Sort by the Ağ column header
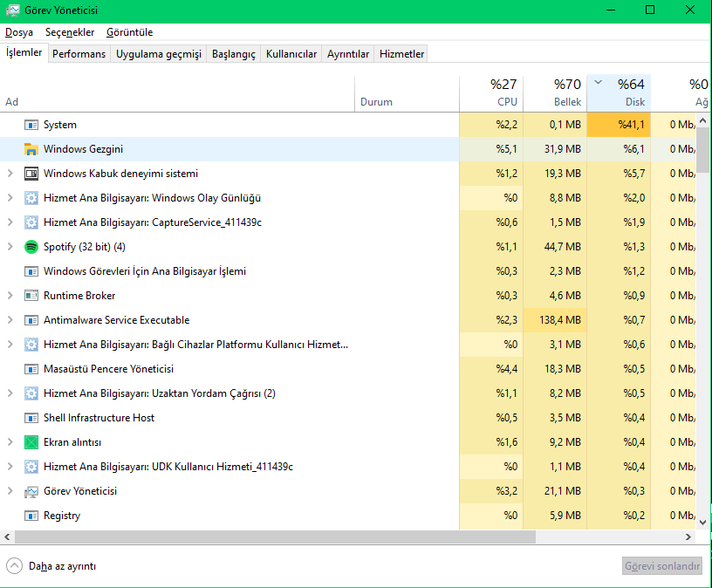 pyautogui.click(x=681, y=93)
